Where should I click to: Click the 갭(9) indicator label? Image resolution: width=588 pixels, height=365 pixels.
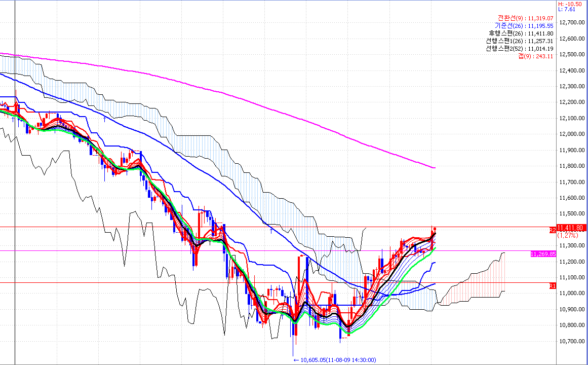pyautogui.click(x=535, y=56)
